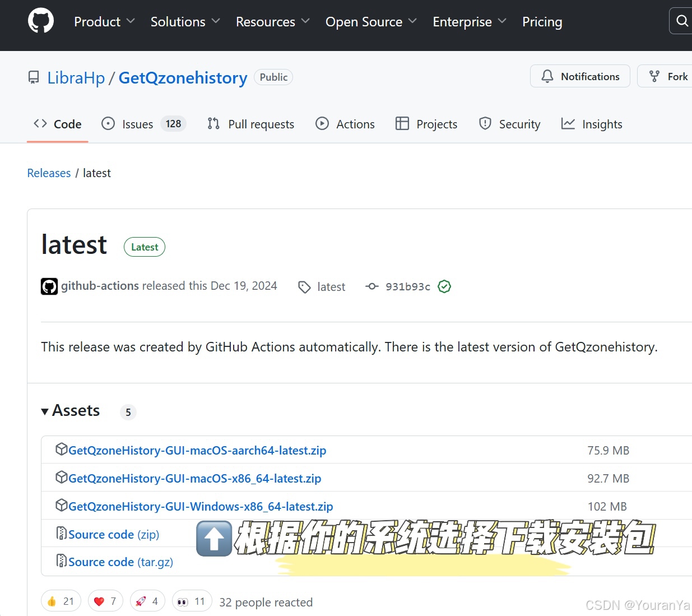Image resolution: width=692 pixels, height=616 pixels.
Task: Expand the Enterprise menu
Action: (470, 22)
